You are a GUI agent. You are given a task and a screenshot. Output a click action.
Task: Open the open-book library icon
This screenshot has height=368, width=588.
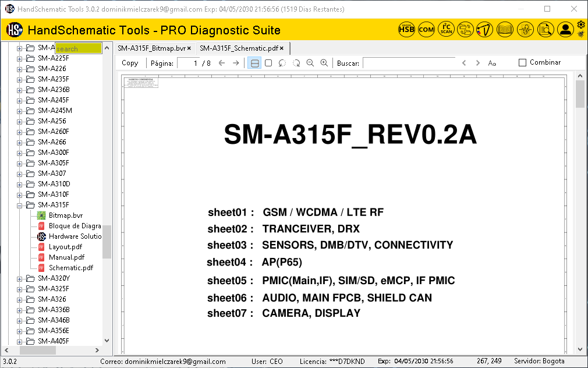[505, 29]
